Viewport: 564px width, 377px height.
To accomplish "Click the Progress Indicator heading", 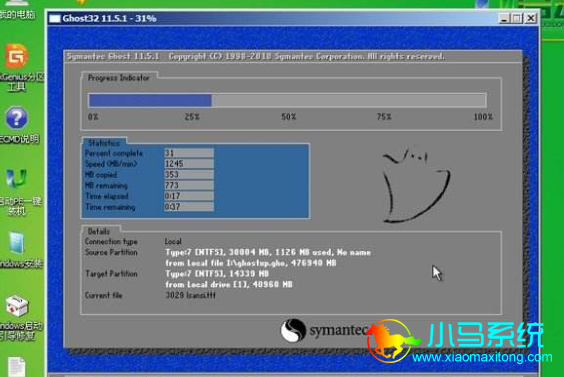I will [118, 78].
